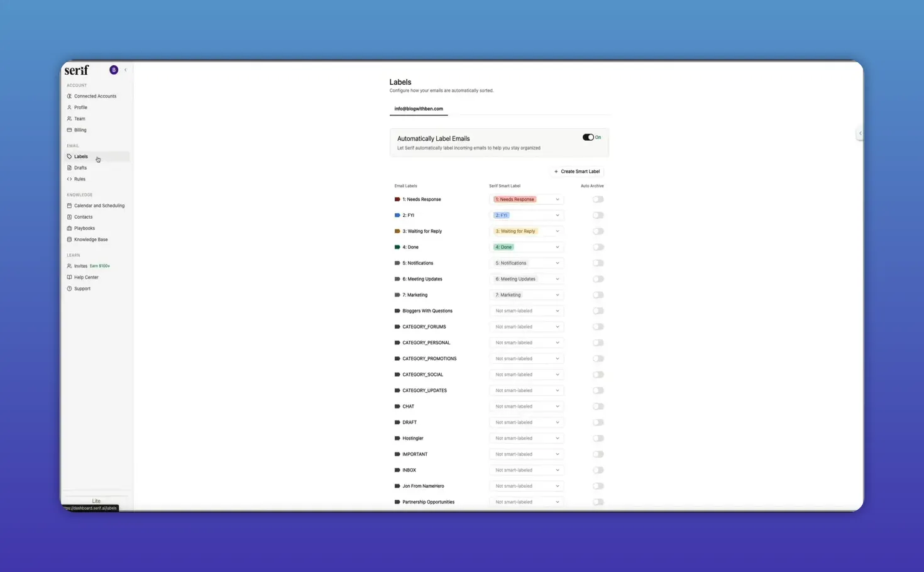Open the smart label dropdown for 5: Notifications

pyautogui.click(x=526, y=263)
